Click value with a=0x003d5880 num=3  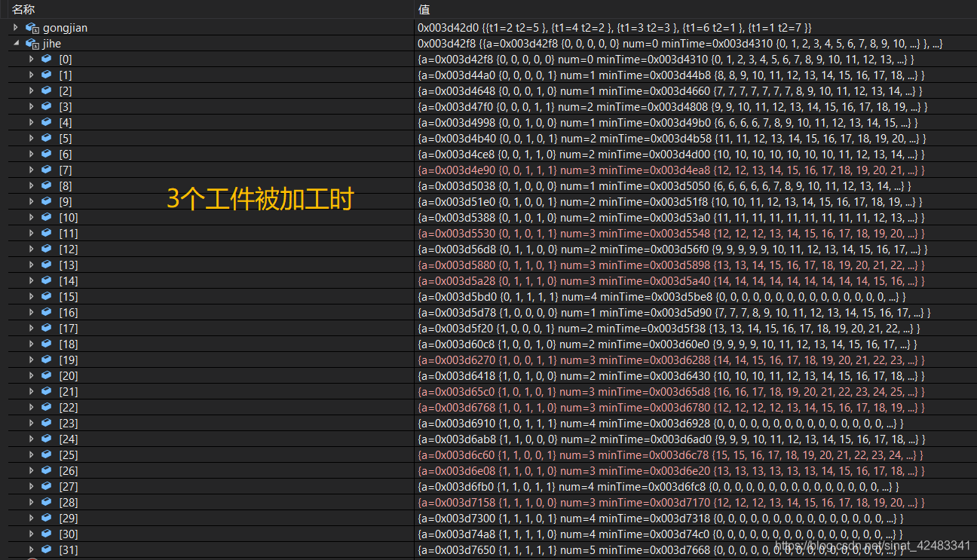pos(672,265)
